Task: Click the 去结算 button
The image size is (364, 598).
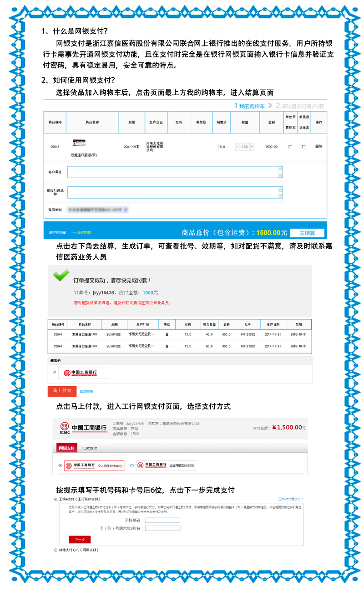Action: tap(307, 233)
